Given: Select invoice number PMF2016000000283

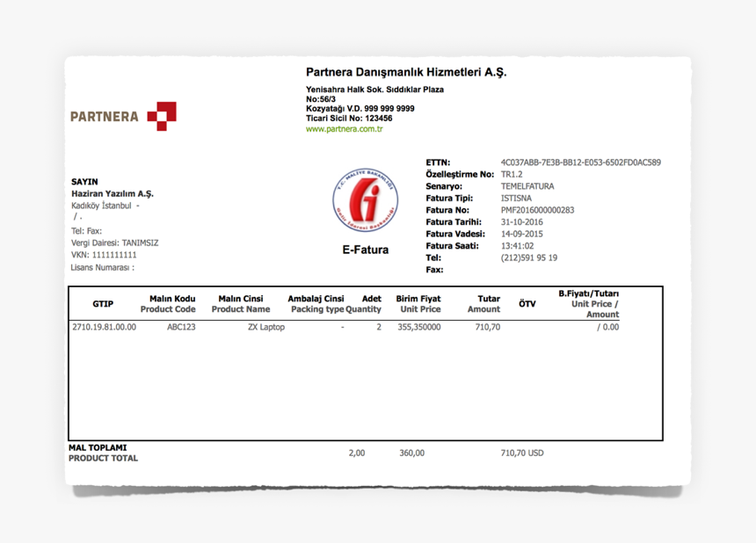Looking at the screenshot, I should (x=538, y=210).
